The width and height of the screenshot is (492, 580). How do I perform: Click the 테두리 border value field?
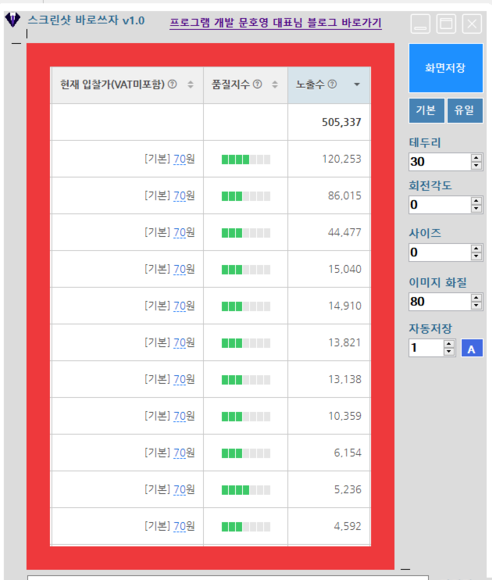(x=439, y=162)
